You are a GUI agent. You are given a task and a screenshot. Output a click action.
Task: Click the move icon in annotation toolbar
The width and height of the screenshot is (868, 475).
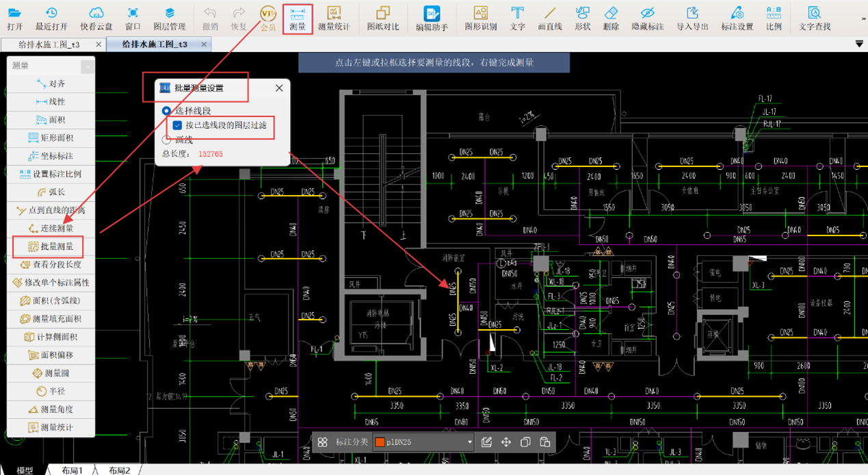point(506,442)
